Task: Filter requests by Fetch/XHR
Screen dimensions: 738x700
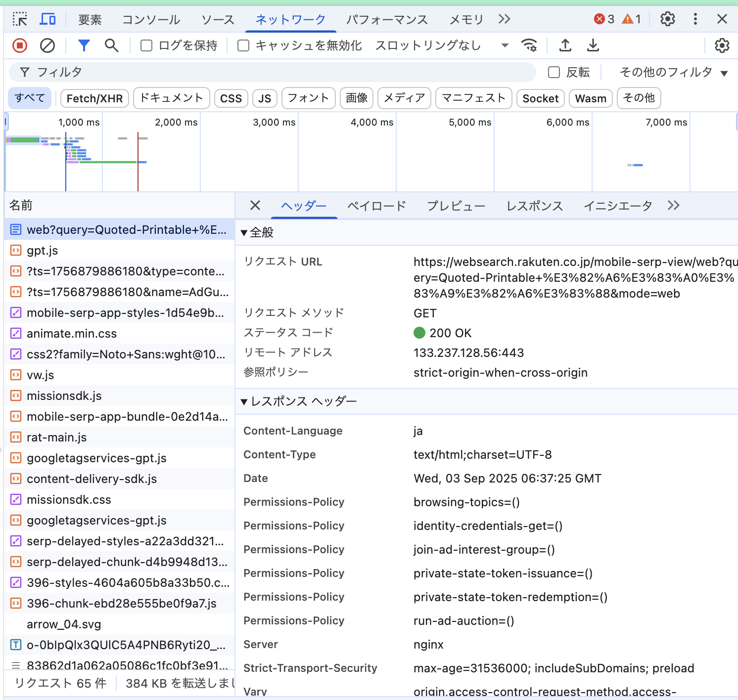Action: [x=94, y=98]
